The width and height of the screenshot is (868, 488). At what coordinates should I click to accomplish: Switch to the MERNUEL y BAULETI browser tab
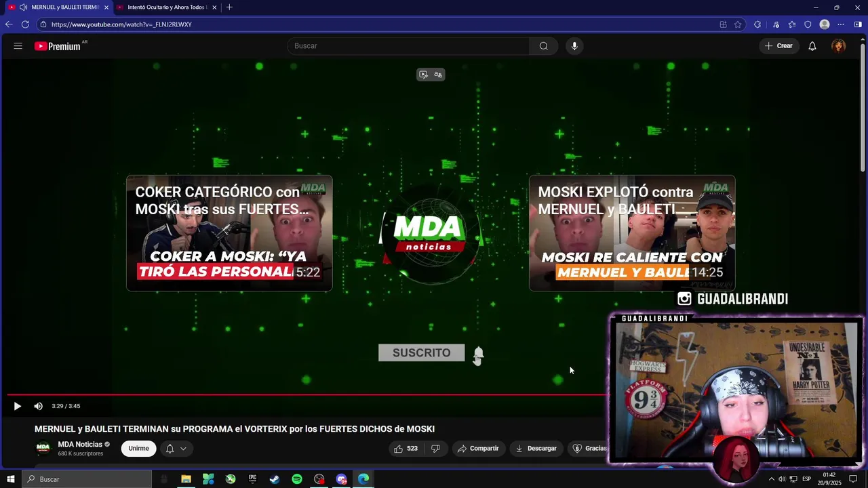pos(58,7)
